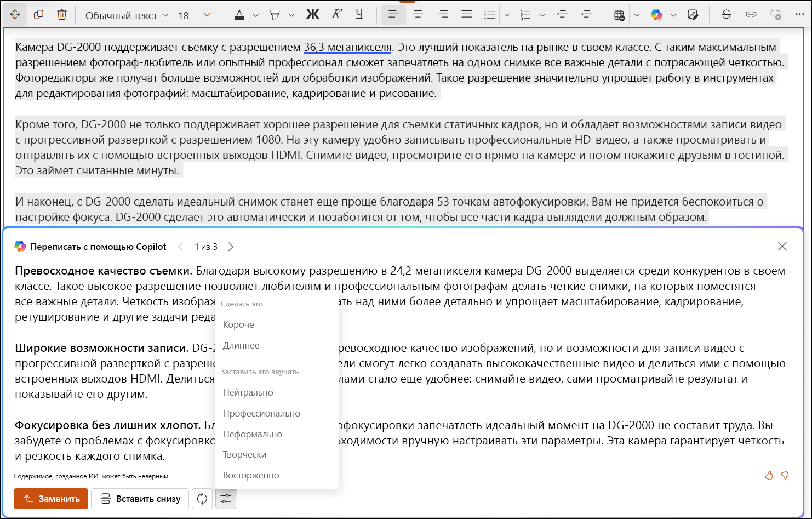The width and height of the screenshot is (812, 519).
Task: Center align the text
Action: (418, 15)
